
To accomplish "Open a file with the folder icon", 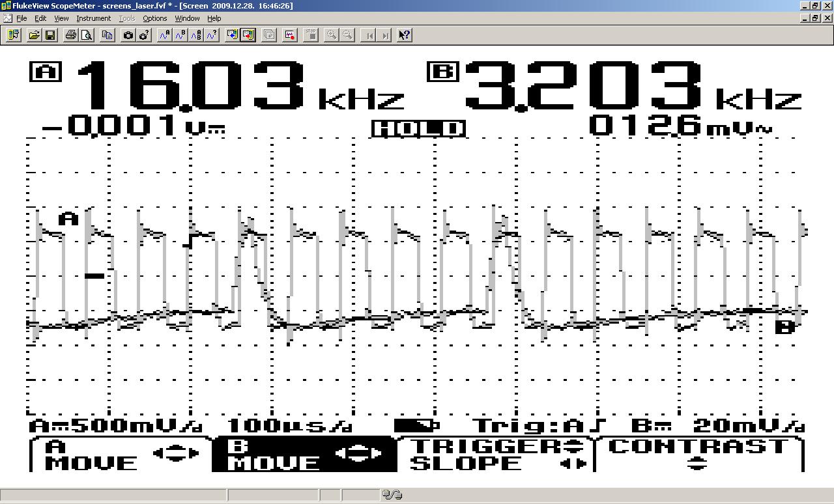I will point(34,35).
